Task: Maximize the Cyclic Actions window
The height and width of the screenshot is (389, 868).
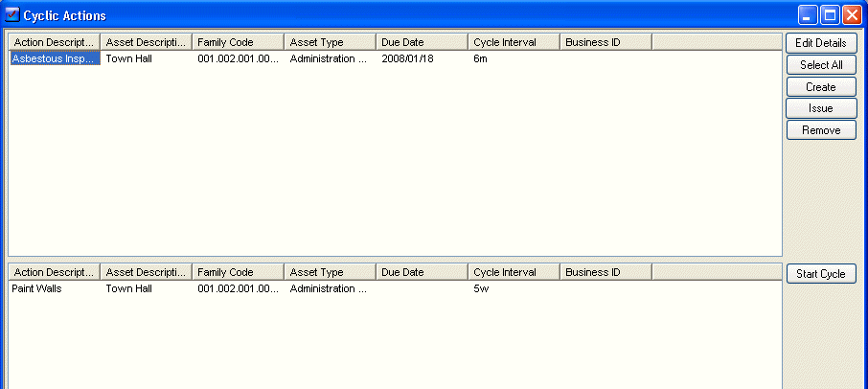Action: 830,15
